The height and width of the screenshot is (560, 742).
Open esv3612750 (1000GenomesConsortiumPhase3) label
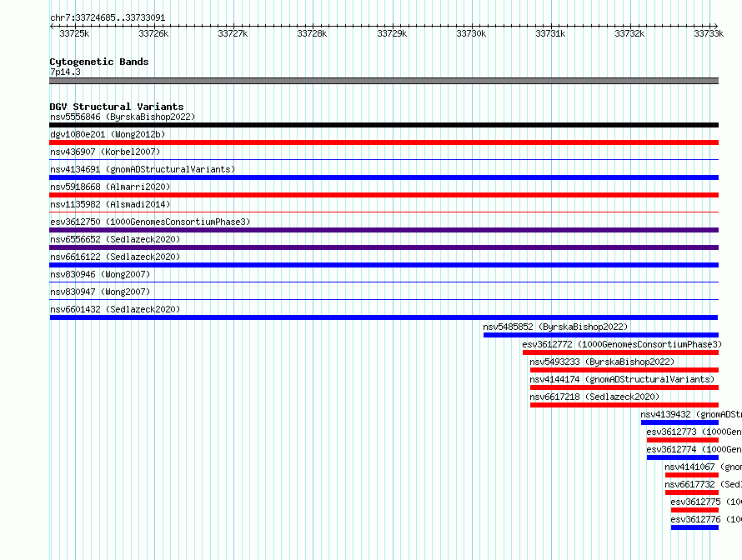click(150, 222)
